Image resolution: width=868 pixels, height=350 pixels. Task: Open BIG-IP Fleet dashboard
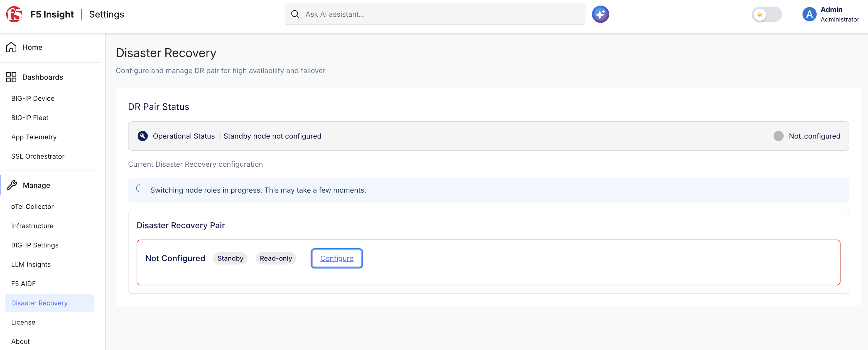click(30, 118)
